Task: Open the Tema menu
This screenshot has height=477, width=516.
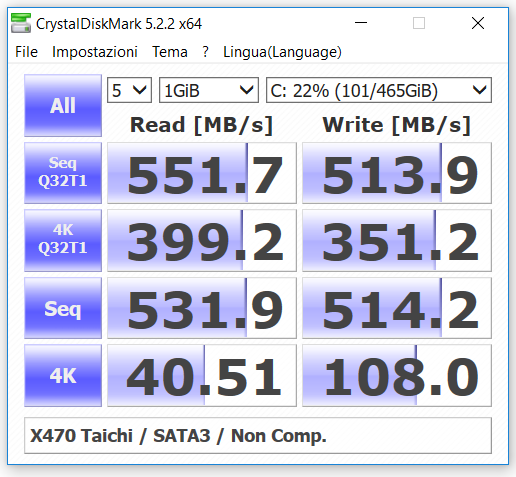Action: tap(170, 52)
